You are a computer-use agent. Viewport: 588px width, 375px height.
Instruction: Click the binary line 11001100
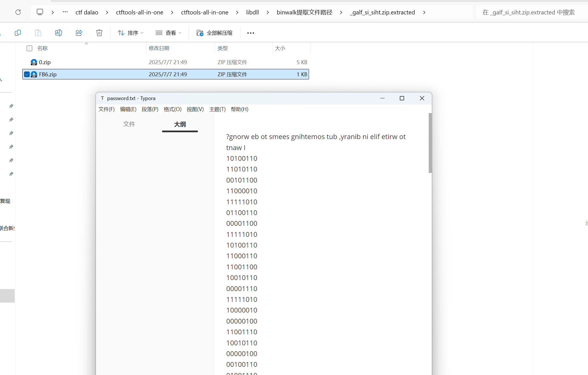pyautogui.click(x=242, y=267)
